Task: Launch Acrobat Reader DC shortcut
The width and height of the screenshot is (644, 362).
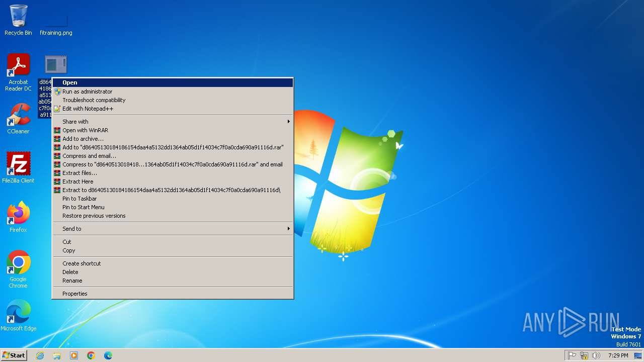Action: tap(18, 72)
